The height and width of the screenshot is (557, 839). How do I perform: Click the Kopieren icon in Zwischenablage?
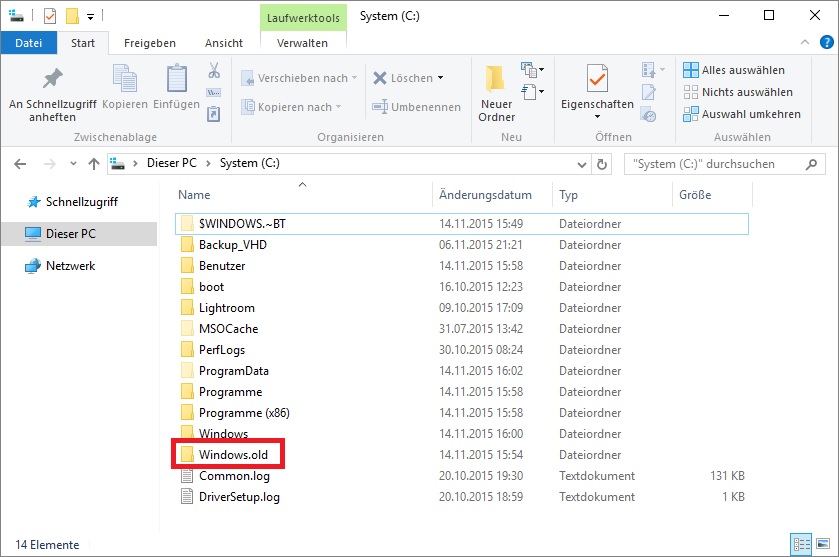(125, 79)
